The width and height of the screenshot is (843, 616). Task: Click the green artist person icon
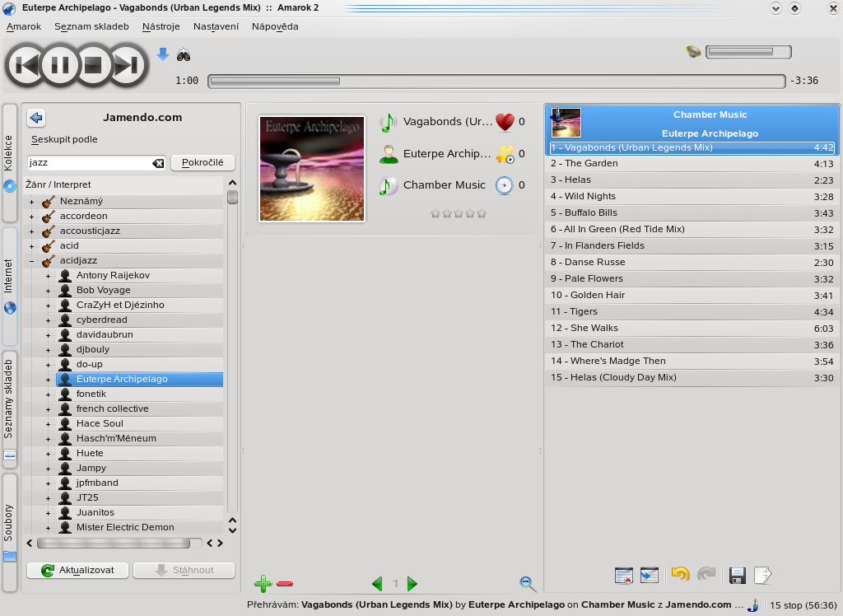click(389, 154)
